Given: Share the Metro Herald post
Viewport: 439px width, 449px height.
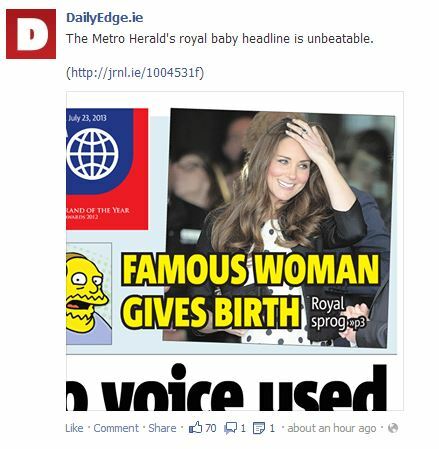Looking at the screenshot, I should click(162, 428).
